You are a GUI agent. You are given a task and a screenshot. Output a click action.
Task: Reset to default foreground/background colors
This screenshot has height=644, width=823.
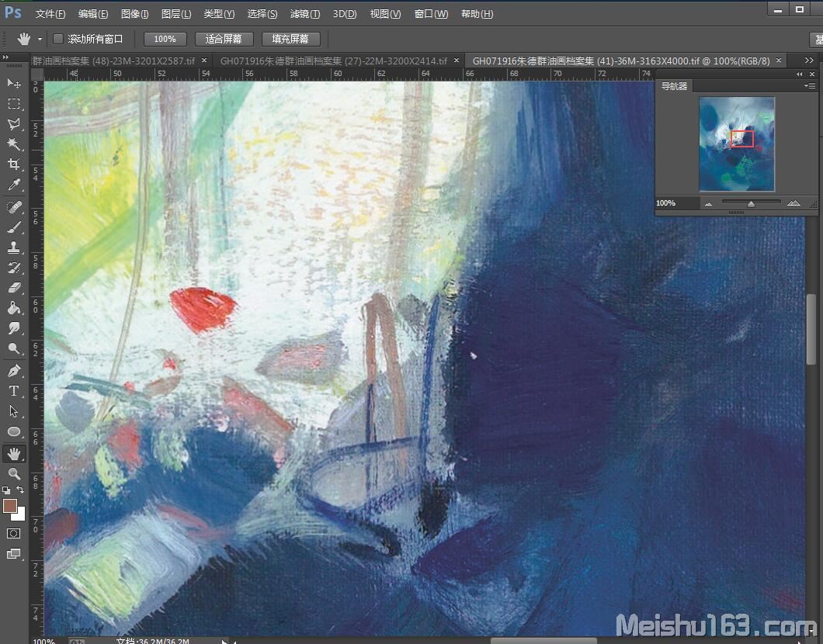coord(5,490)
